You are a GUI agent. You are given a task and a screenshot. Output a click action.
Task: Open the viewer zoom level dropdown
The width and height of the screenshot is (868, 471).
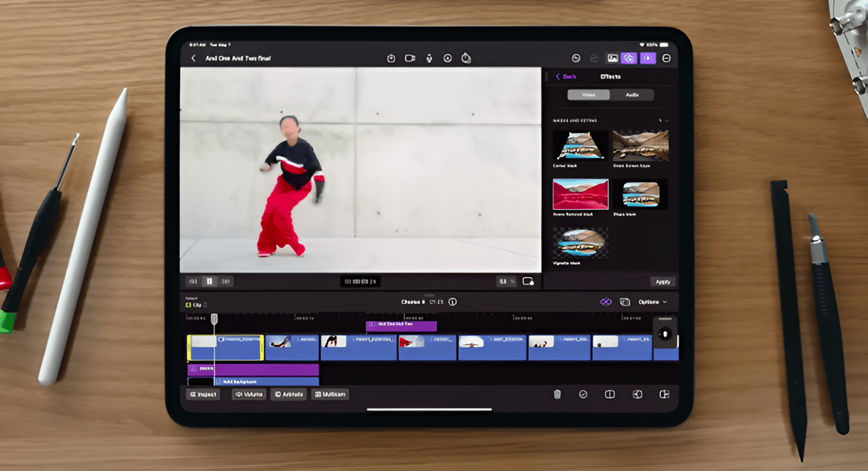(505, 282)
